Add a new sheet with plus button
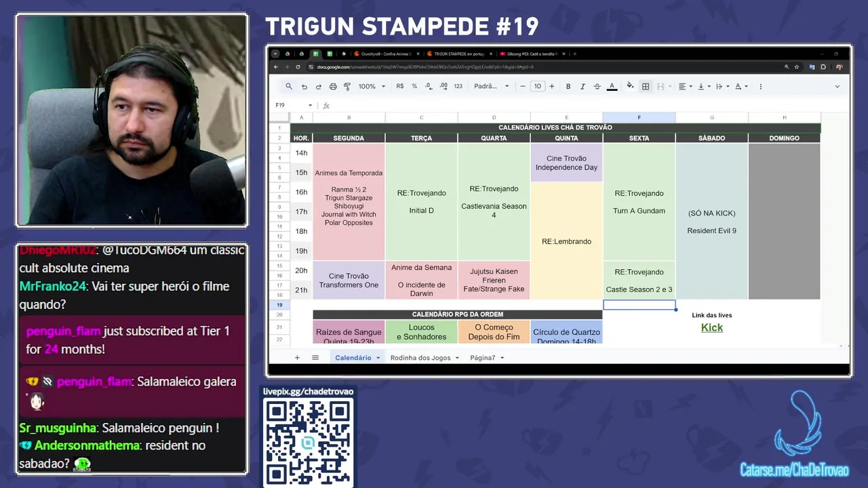 pos(296,357)
